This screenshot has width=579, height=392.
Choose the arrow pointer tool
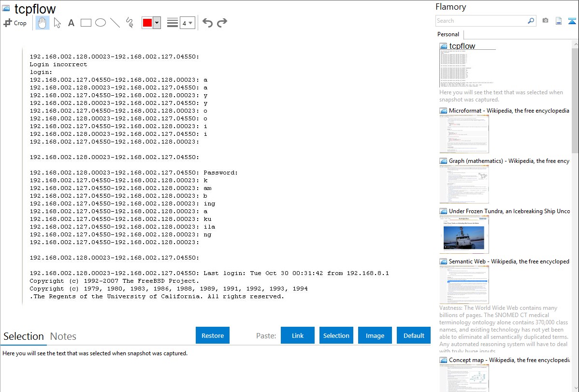(57, 23)
